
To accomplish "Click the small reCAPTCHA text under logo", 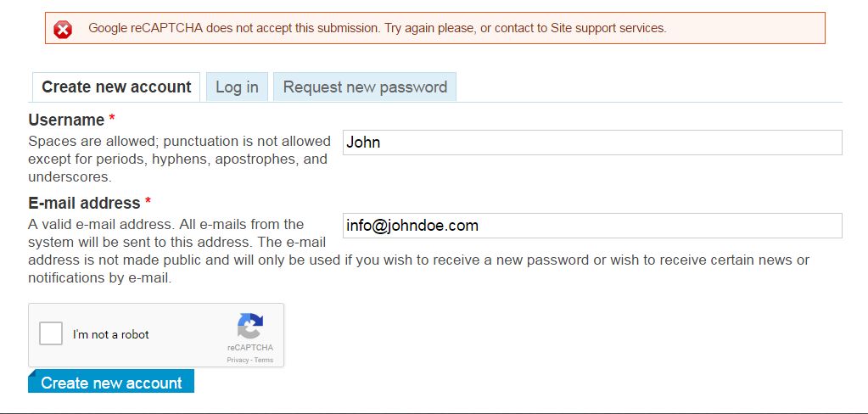I will point(250,348).
